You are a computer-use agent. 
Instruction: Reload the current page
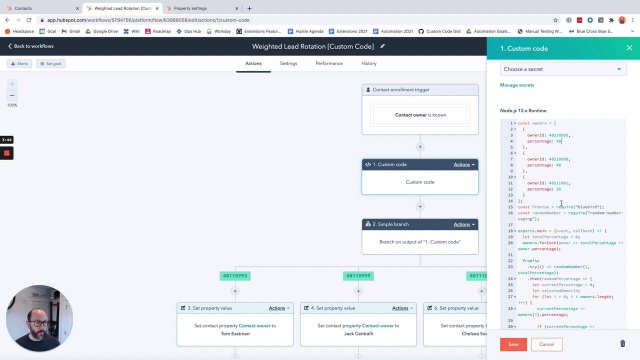[29, 20]
